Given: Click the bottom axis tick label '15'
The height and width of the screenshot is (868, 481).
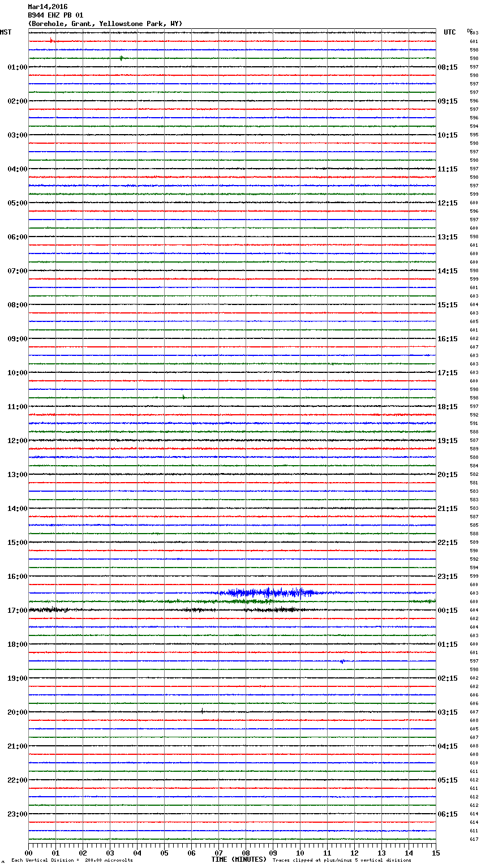Looking at the screenshot, I should [436, 853].
